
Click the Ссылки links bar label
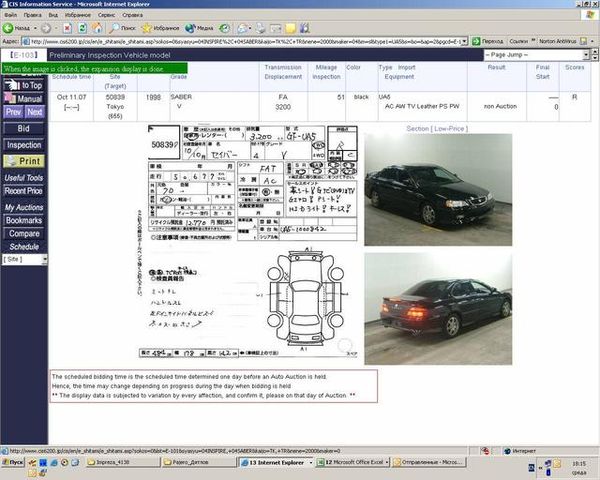click(518, 41)
